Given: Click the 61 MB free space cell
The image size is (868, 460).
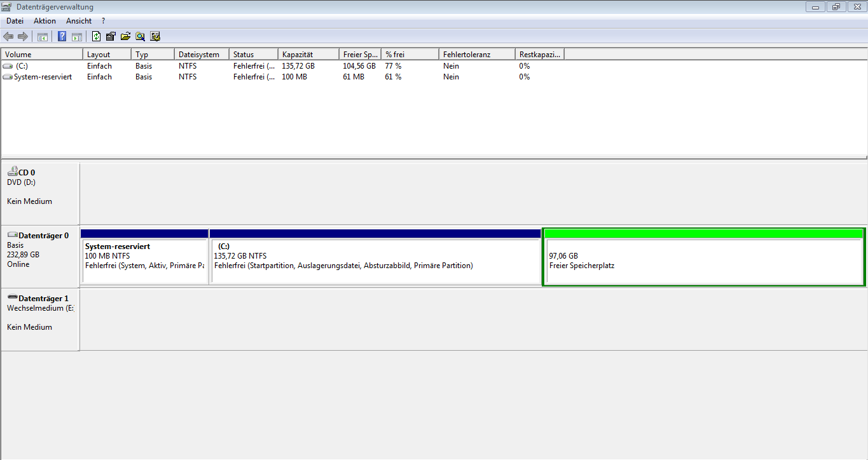Looking at the screenshot, I should click(354, 77).
